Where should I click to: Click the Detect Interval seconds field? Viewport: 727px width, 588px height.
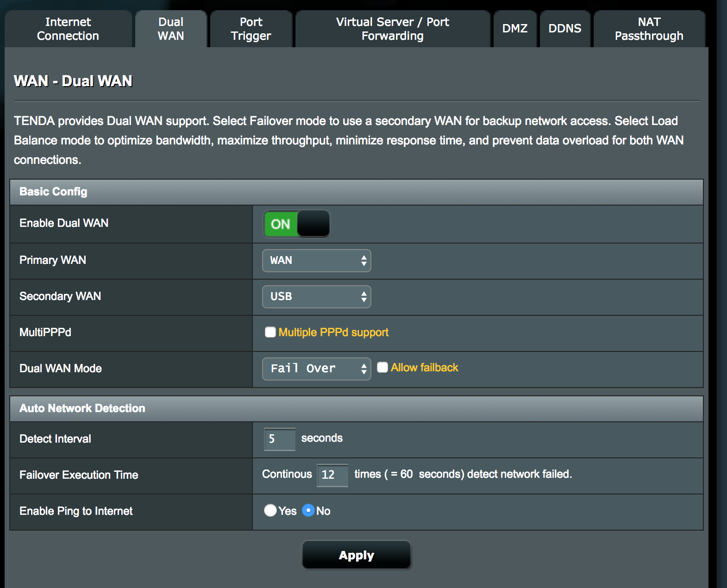(x=279, y=439)
